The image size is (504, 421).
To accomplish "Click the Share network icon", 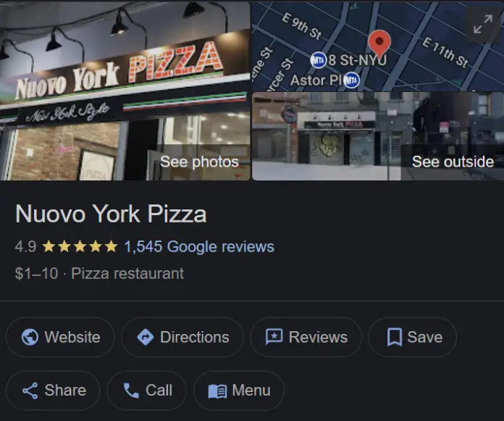I will click(x=30, y=391).
